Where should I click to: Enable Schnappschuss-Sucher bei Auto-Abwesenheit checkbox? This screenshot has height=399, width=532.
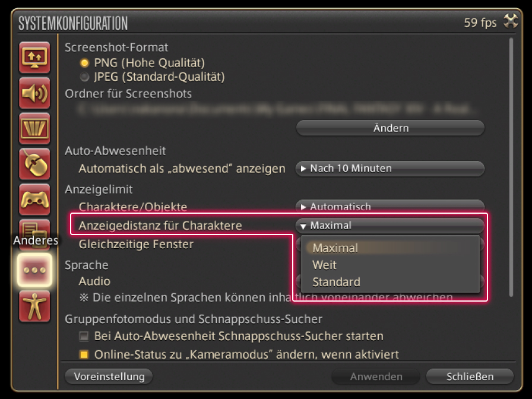point(84,337)
